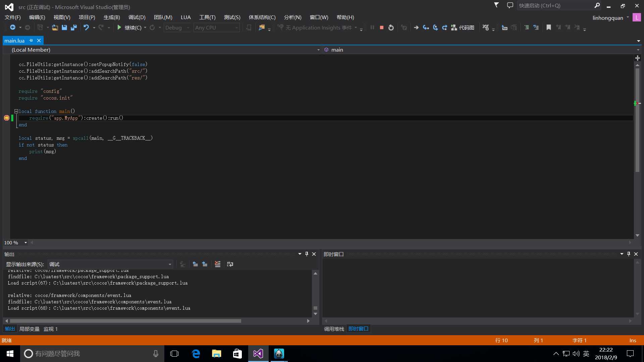Go to next message in output
The height and width of the screenshot is (362, 644).
pos(205,264)
